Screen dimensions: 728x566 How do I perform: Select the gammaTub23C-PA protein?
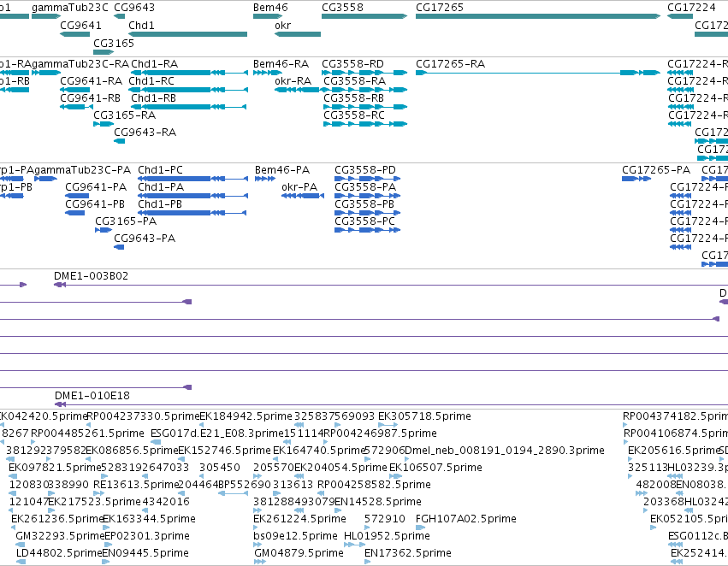[45, 179]
